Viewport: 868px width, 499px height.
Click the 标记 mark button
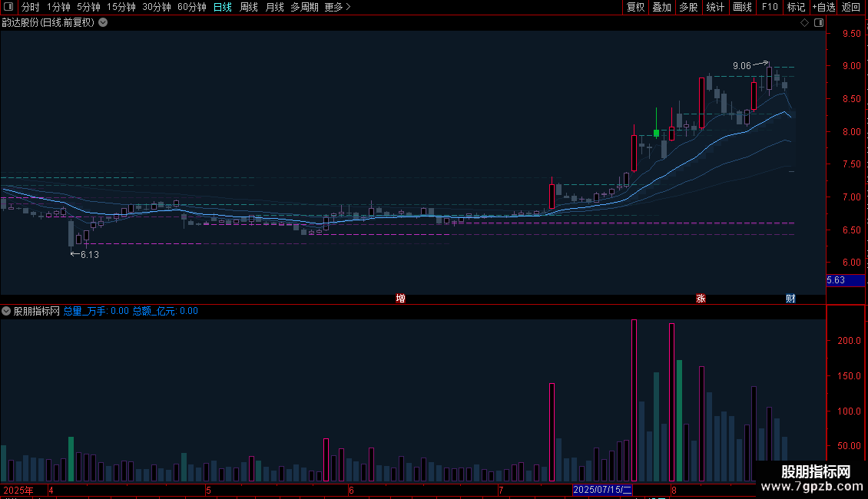click(796, 7)
